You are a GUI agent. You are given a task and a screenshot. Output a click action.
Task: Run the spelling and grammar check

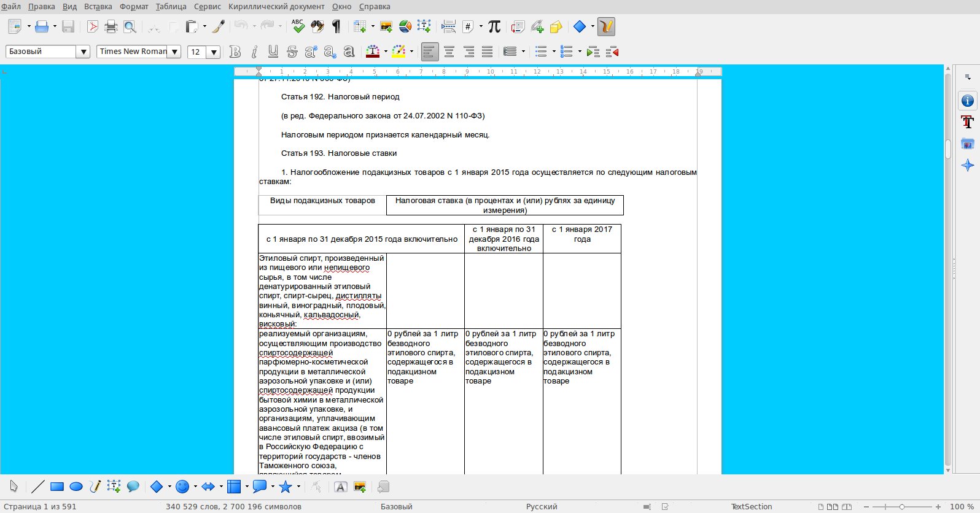298,26
